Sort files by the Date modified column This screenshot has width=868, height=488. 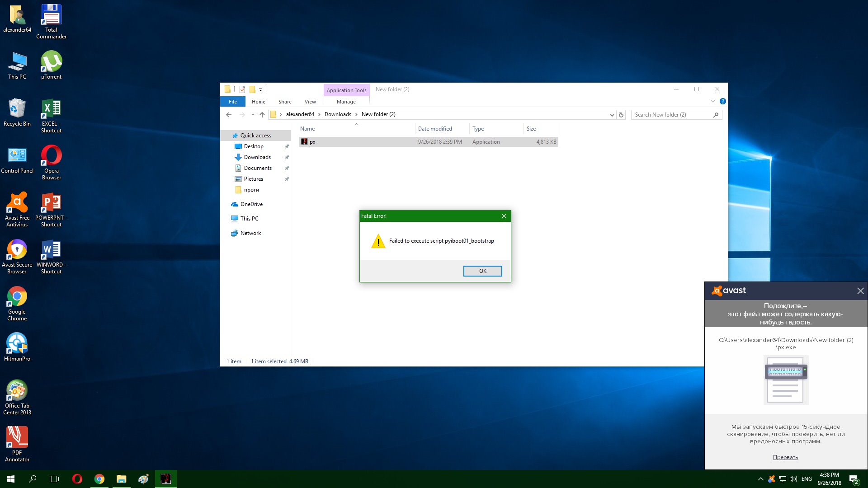(435, 129)
